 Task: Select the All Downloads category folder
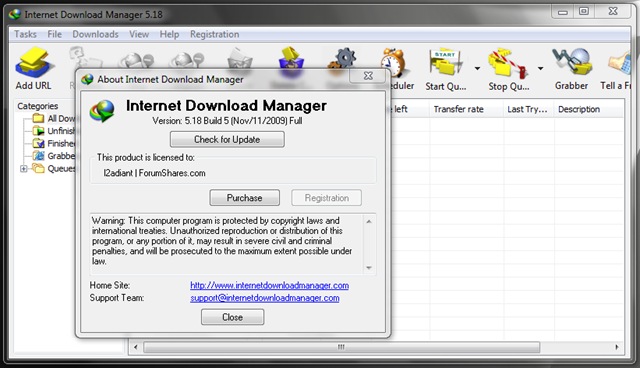54,118
